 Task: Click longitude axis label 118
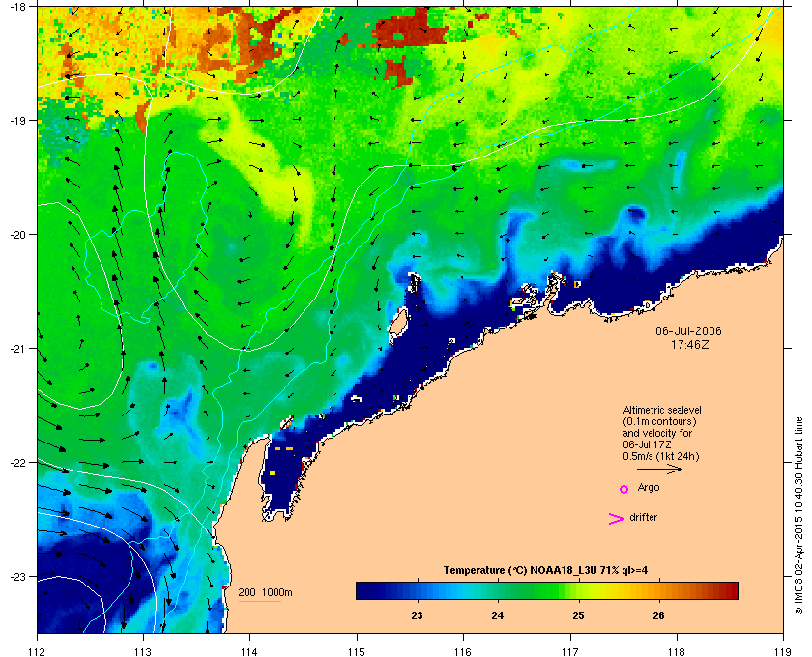pyautogui.click(x=677, y=652)
